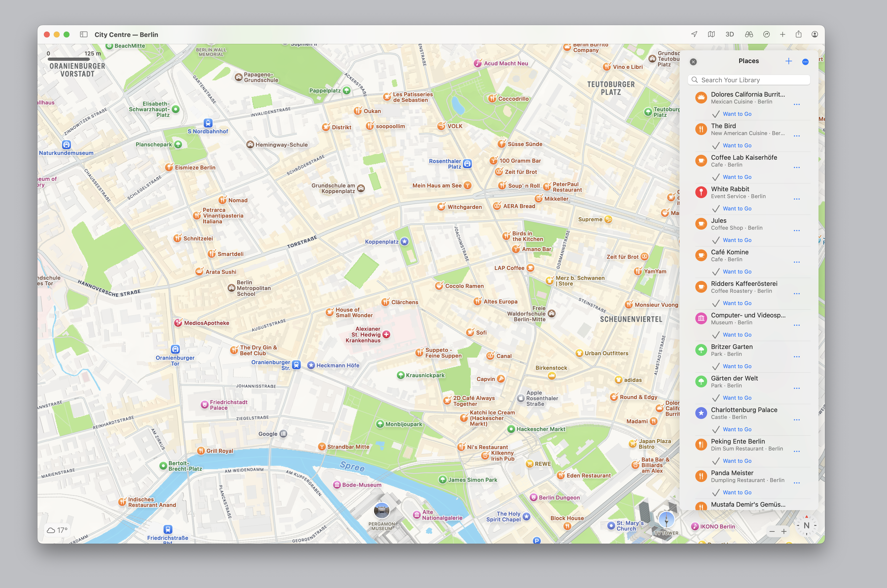The image size is (887, 588).
Task: Click Naturkundemuseum transit icon on map
Action: pos(66,145)
